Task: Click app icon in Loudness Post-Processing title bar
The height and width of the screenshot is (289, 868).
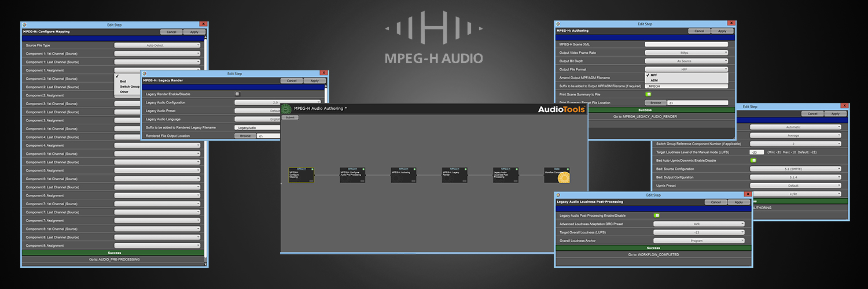Action: (x=558, y=195)
